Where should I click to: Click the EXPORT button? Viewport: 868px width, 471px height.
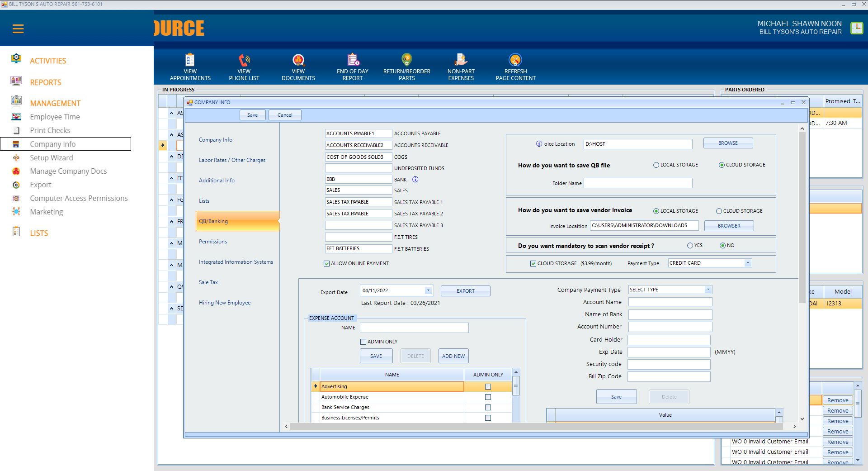[x=465, y=291]
